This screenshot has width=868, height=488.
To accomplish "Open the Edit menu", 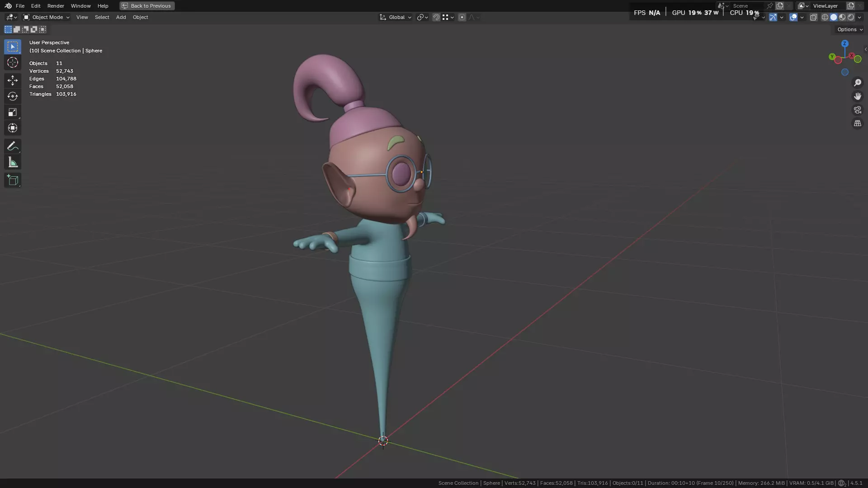I will [36, 6].
